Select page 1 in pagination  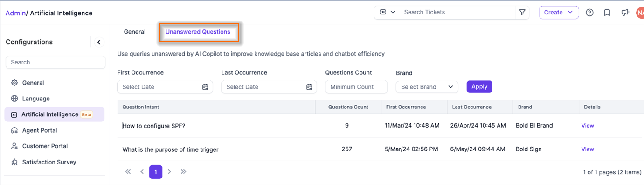(x=156, y=172)
